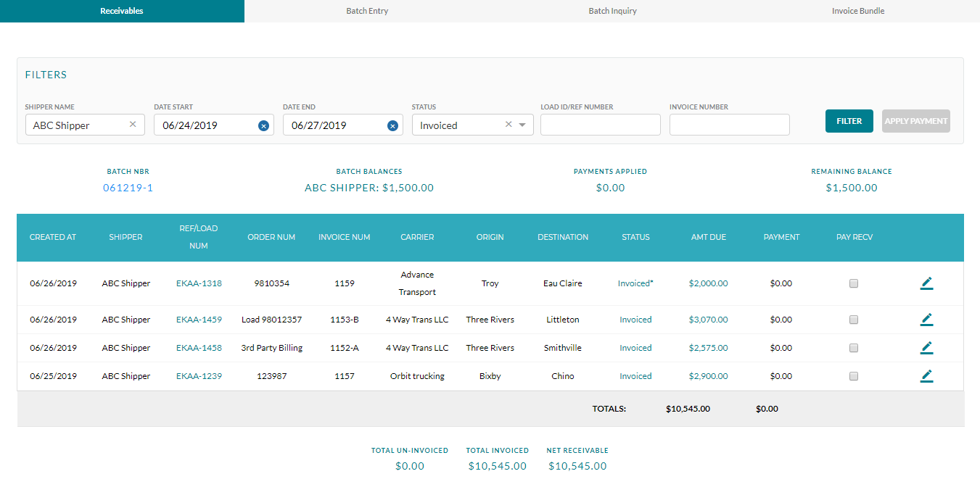Screen dimensions: 980x487
Task: Check Pay Recv for invoice 1159
Action: tap(853, 283)
